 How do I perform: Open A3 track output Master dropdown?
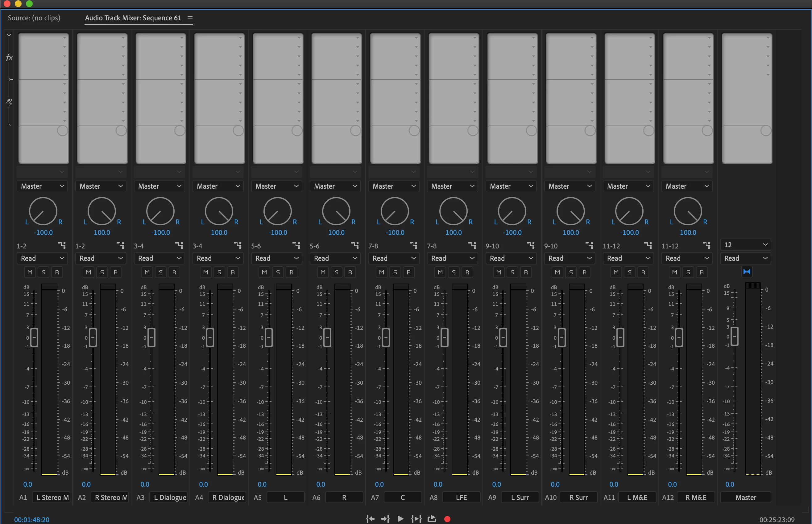[160, 186]
